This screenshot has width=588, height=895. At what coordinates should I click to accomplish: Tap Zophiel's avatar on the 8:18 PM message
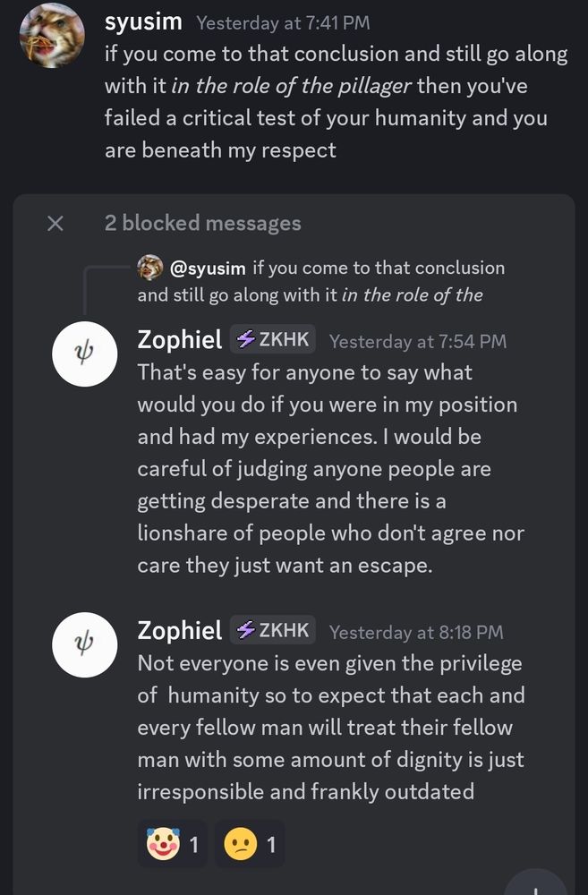tap(85, 644)
